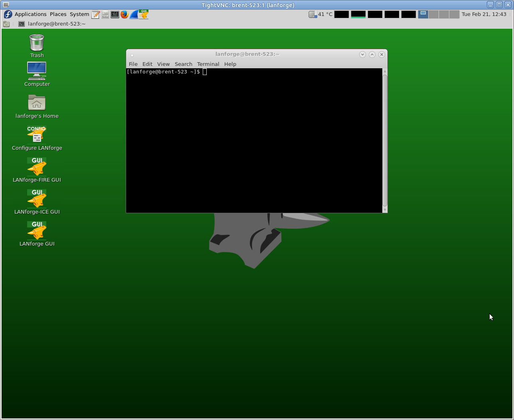Viewport: 514px width, 420px height.
Task: Open the Computer desktop icon
Action: (x=37, y=74)
